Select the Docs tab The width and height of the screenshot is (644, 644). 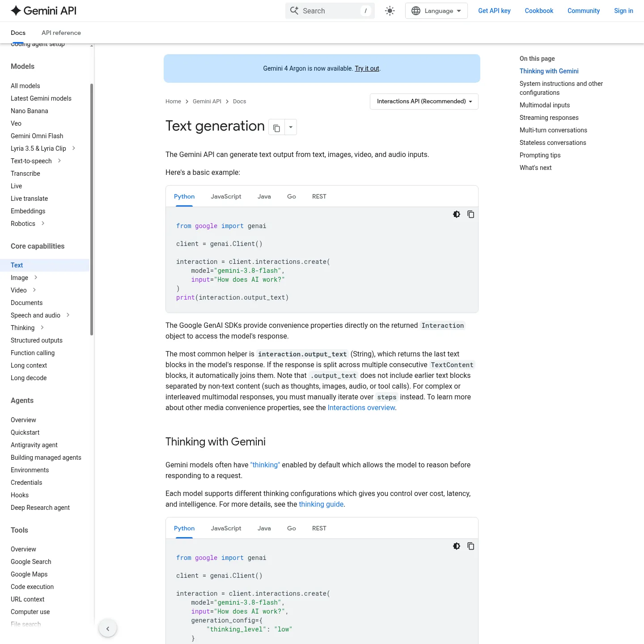coord(18,33)
